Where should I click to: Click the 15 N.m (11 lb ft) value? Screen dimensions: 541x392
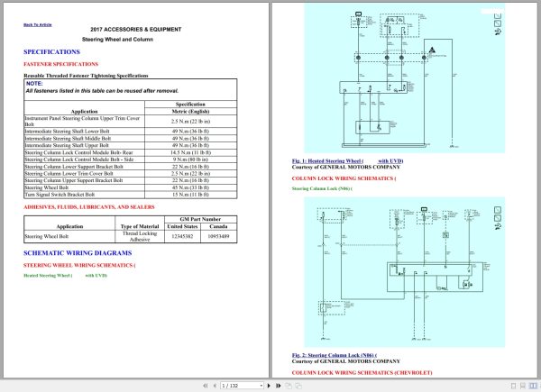(x=190, y=195)
